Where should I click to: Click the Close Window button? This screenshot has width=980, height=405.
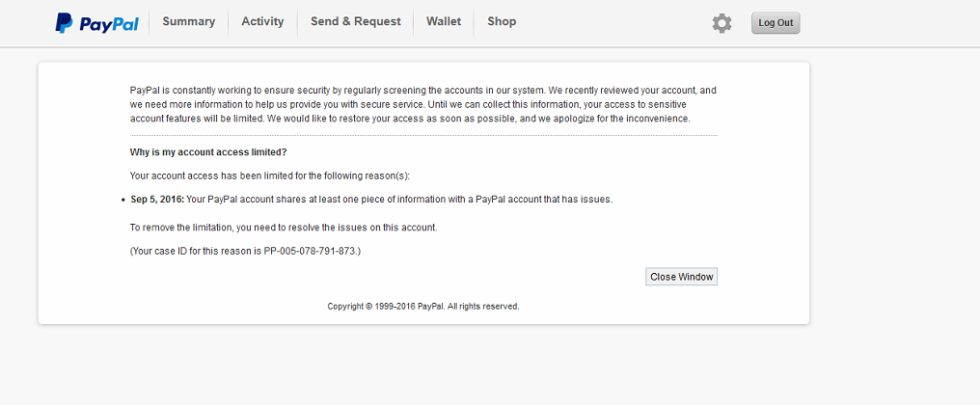point(682,277)
